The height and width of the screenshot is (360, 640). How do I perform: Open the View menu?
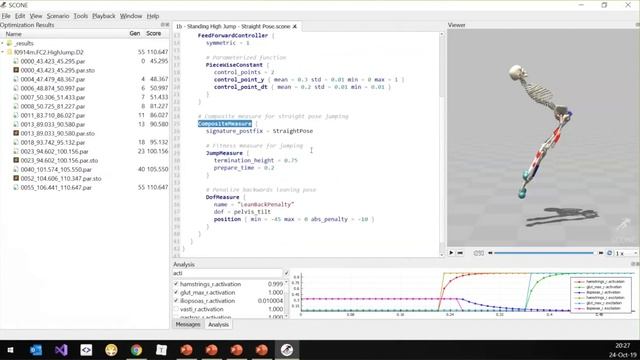pyautogui.click(x=36, y=16)
